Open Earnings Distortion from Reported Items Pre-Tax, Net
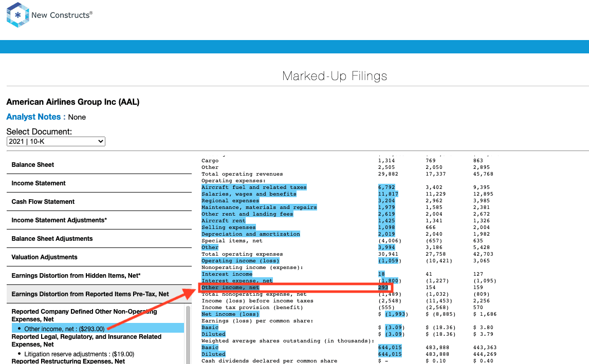 pyautogui.click(x=99, y=294)
